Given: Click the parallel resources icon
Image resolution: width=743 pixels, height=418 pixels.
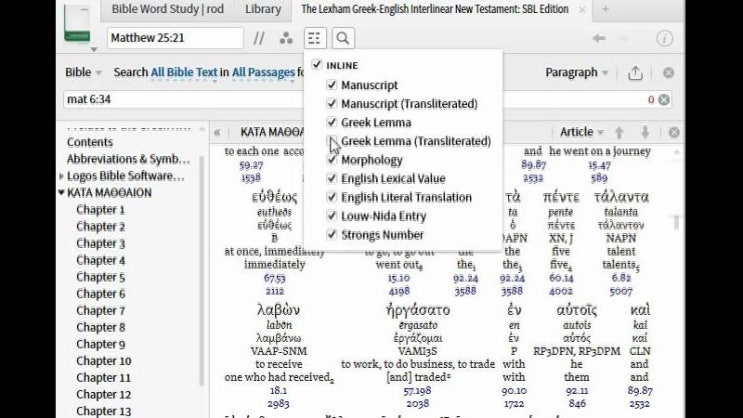Looking at the screenshot, I should coord(259,39).
